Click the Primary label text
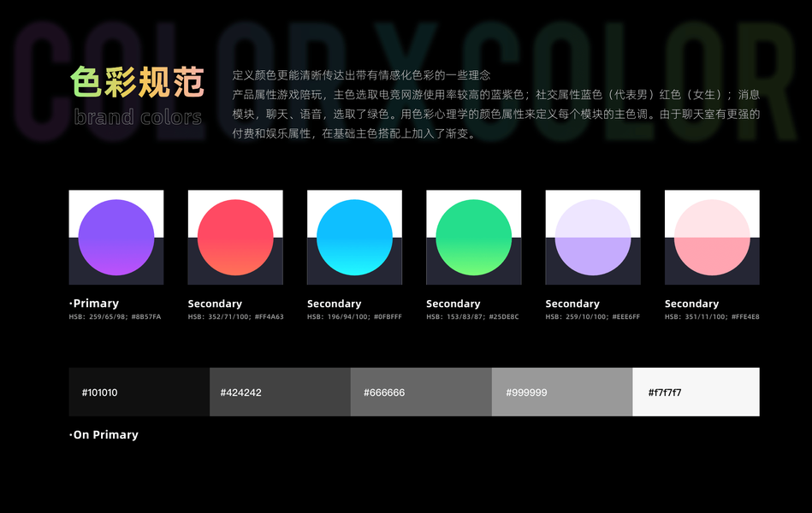This screenshot has height=513, width=812. 96,304
